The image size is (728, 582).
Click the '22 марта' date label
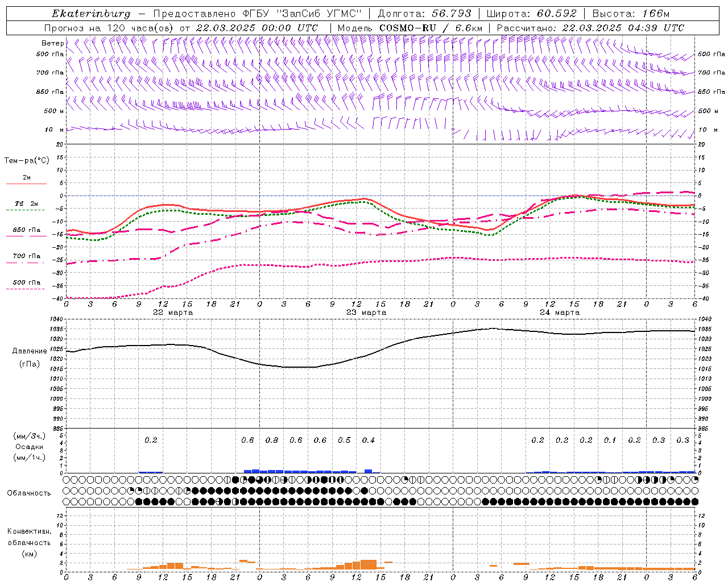pyautogui.click(x=173, y=313)
